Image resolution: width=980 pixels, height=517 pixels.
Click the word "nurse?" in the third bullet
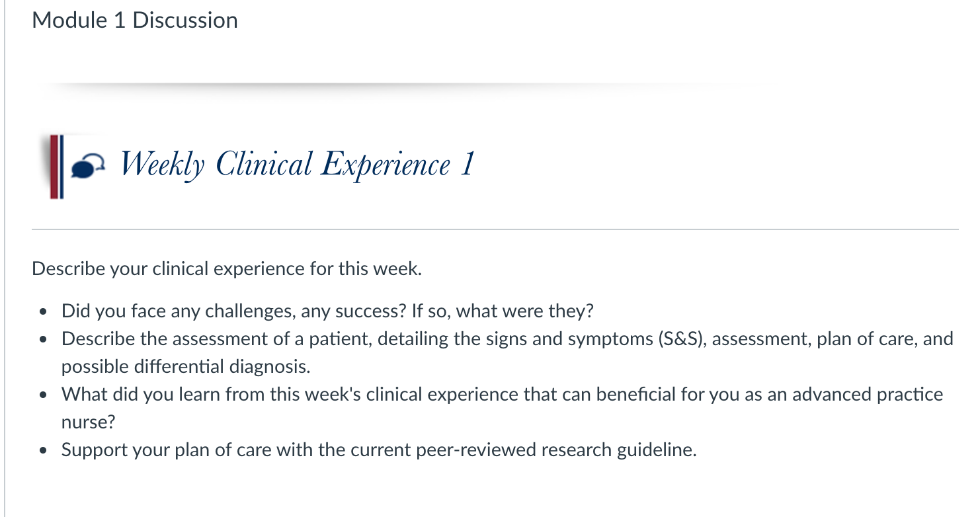(x=83, y=422)
